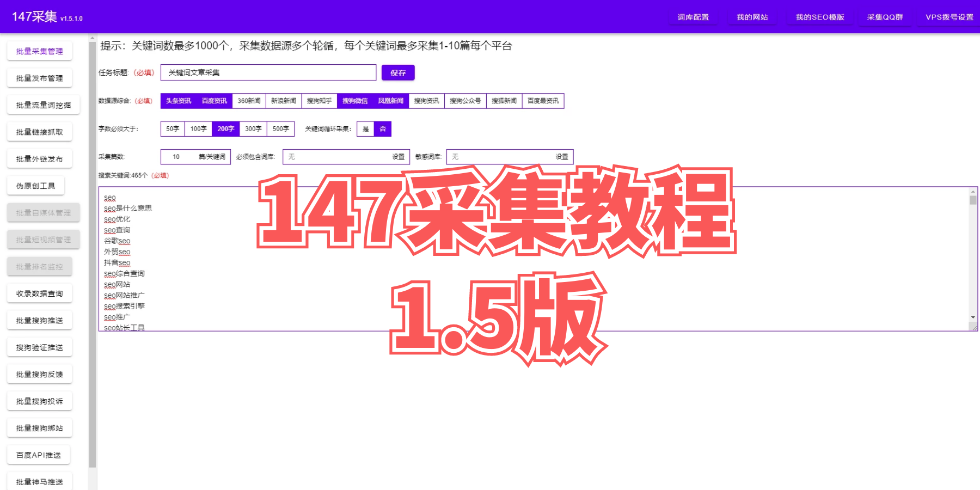Open 批量搜狗推送 in sidebar

40,321
